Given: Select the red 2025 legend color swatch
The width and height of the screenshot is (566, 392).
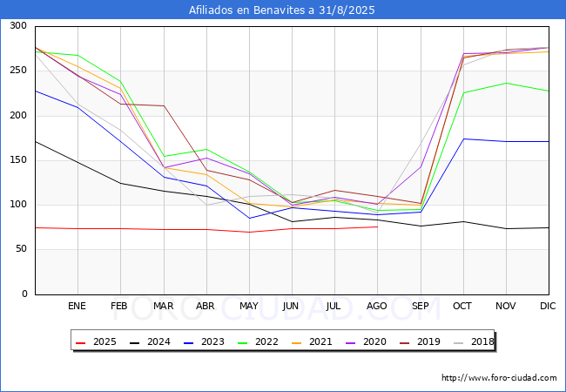Looking at the screenshot, I should point(80,342).
